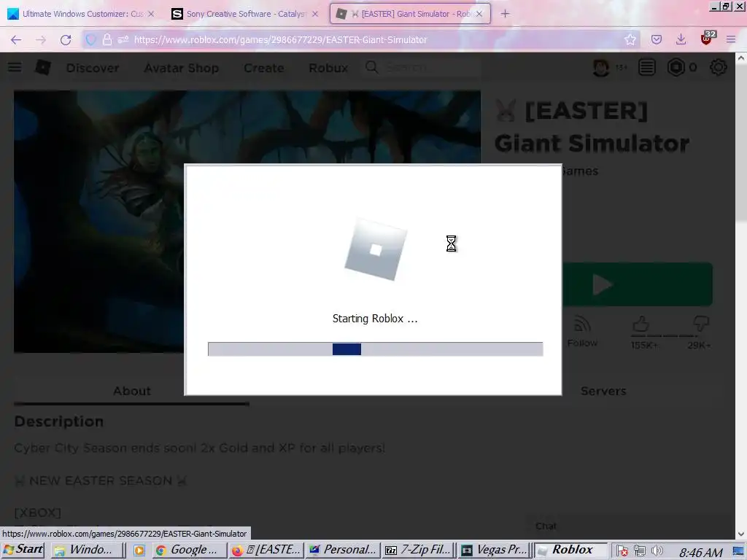The height and width of the screenshot is (560, 747).
Task: Close the Ultimate Windows Customizer tab
Action: pyautogui.click(x=151, y=14)
